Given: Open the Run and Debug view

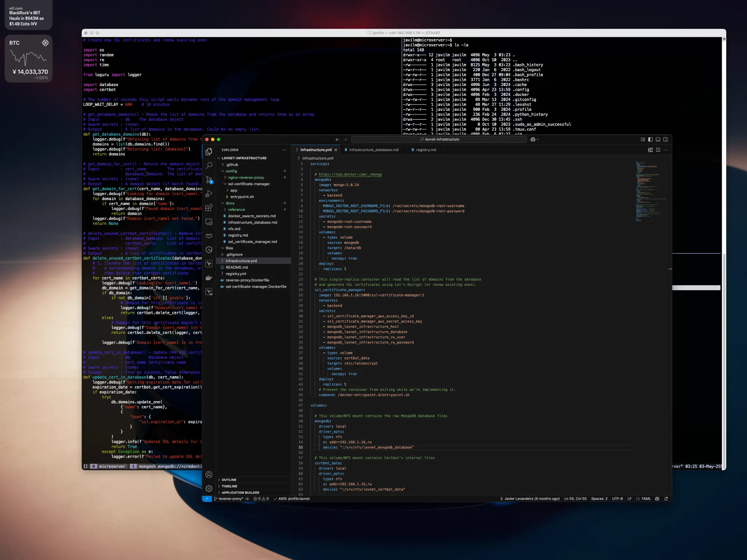Looking at the screenshot, I should pyautogui.click(x=209, y=194).
